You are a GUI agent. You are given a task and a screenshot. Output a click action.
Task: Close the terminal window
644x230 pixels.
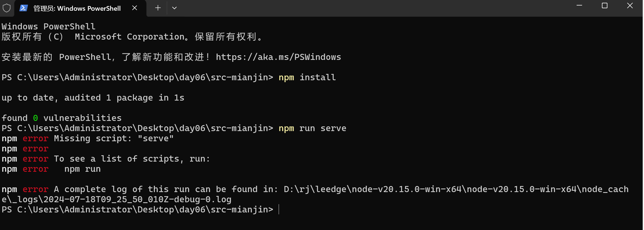point(630,5)
